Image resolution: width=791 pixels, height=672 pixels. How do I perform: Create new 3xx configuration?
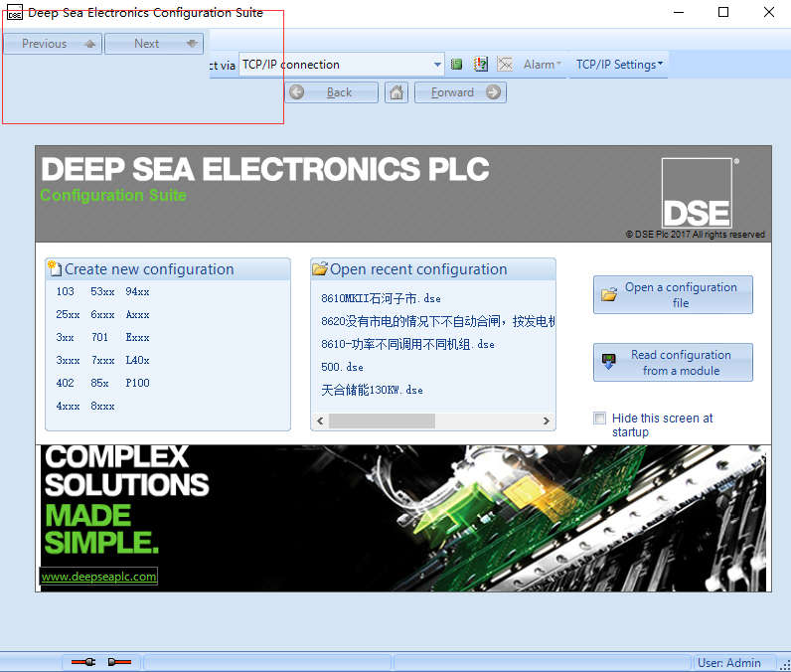point(65,337)
